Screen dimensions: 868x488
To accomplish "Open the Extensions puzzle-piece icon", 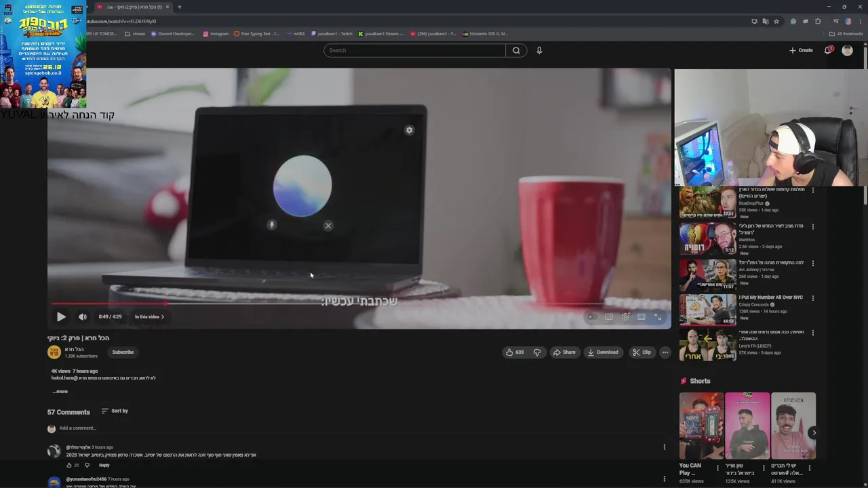I will pyautogui.click(x=818, y=21).
